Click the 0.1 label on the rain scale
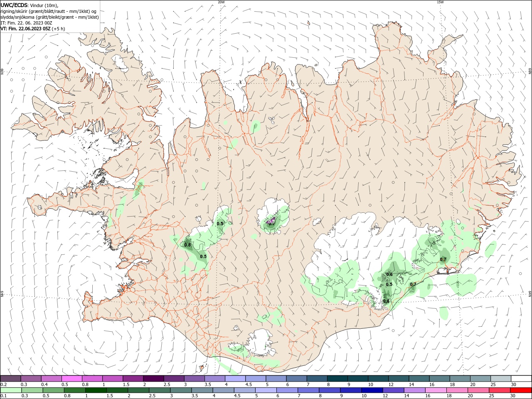The image size is (532, 399). [x=4, y=396]
